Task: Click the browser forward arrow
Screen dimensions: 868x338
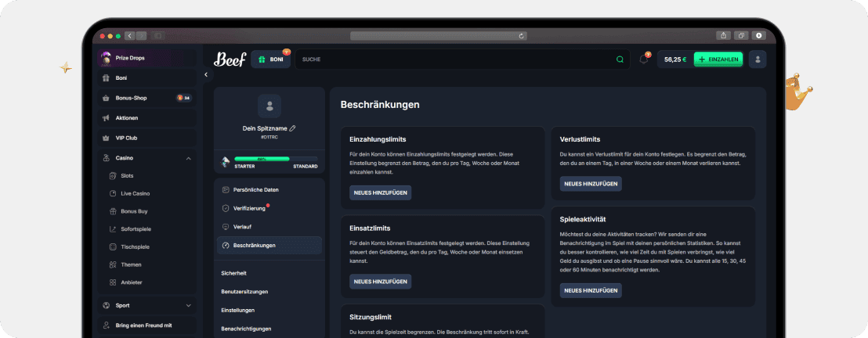Action: pos(141,36)
